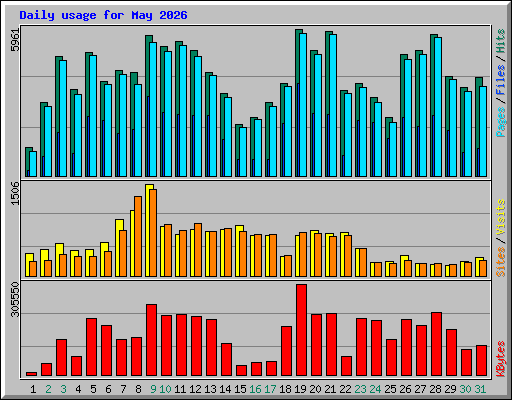Click the 1506 visits axis value
The width and height of the screenshot is (512, 400).
pos(15,193)
